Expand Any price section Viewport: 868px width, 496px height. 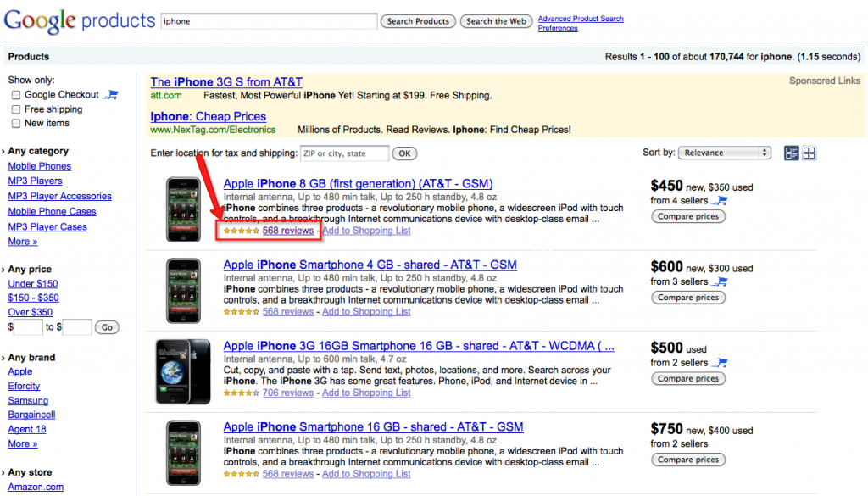[x=26, y=269]
